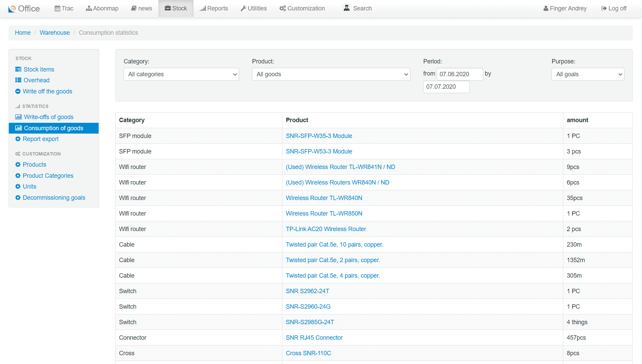Screen dimensions: 642x364
Task: Open SNR-S2960-24G switch link
Action: pos(308,307)
